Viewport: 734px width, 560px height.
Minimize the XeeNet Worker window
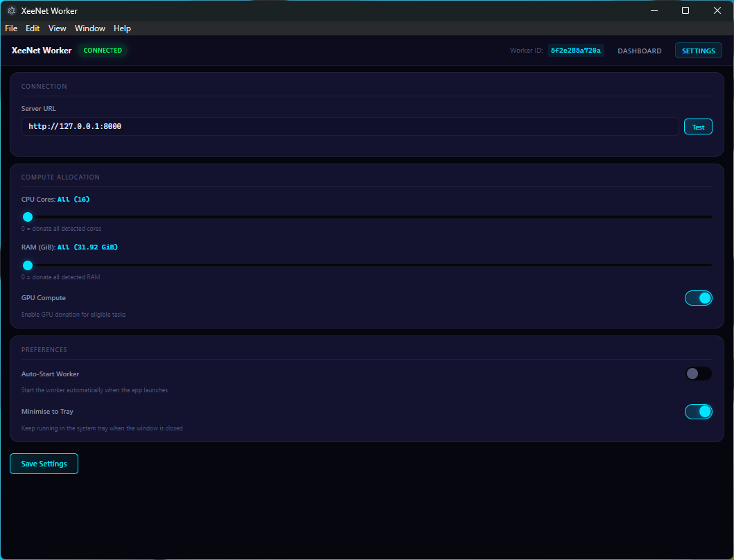pos(654,10)
